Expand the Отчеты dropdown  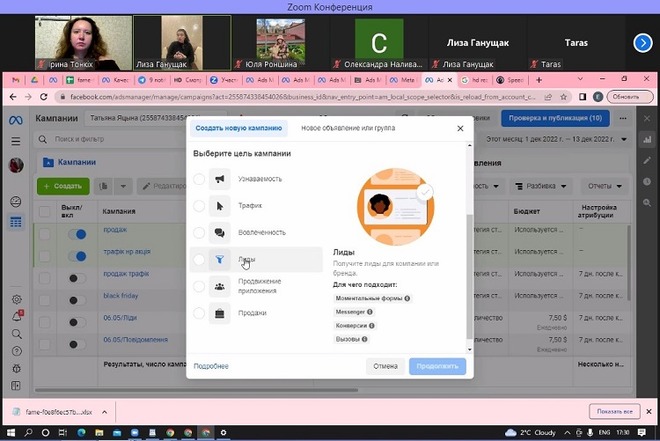605,186
